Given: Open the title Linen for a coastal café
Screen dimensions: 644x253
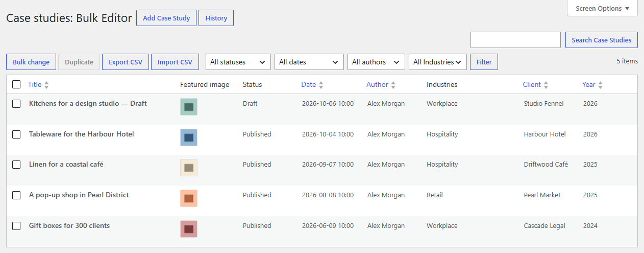Looking at the screenshot, I should (x=66, y=164).
